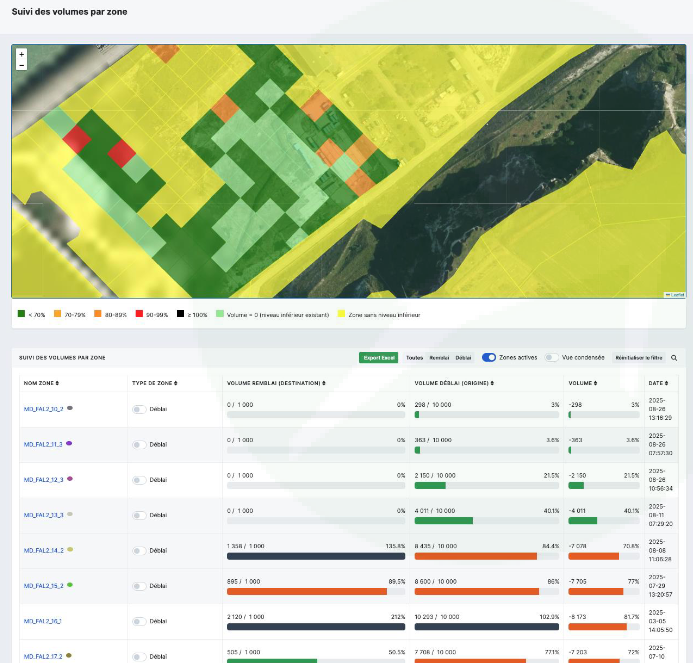The image size is (693, 665).
Task: Click the '102.0%' percentage value
Action: (549, 617)
